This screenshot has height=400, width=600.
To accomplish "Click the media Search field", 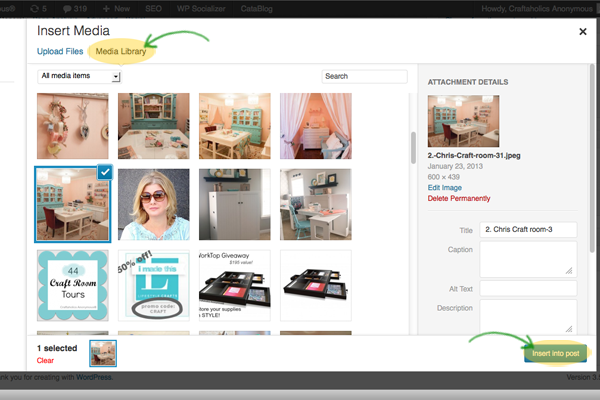I will (x=364, y=76).
